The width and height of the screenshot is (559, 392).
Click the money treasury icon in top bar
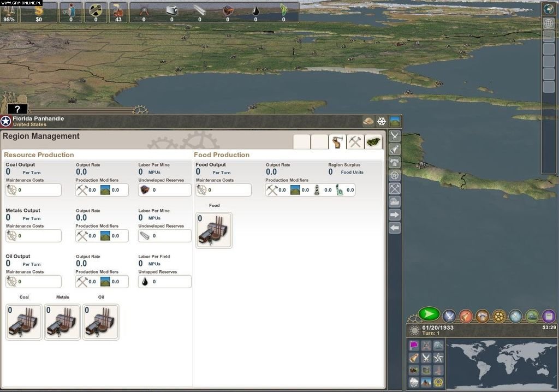(39, 10)
